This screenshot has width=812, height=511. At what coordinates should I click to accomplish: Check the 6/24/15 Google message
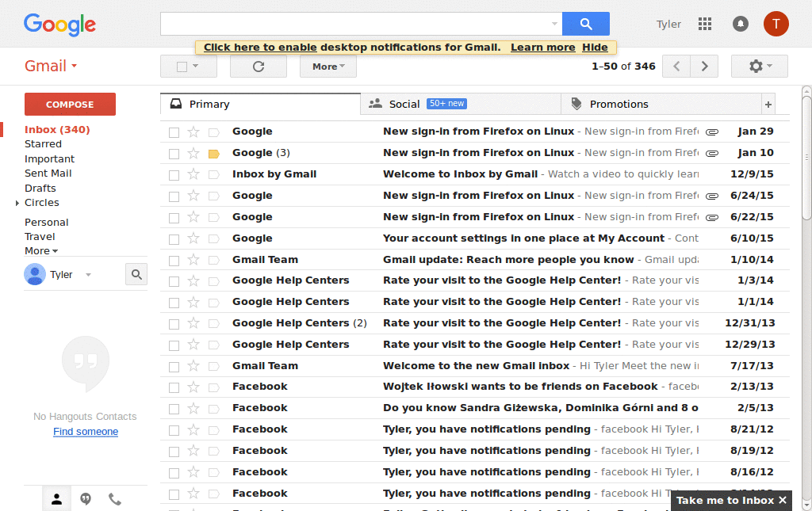[174, 196]
